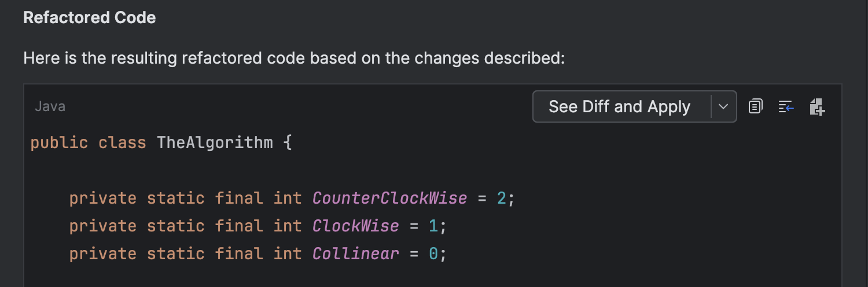Click the ClockWise constant on second line
868x287 pixels.
coord(355,226)
